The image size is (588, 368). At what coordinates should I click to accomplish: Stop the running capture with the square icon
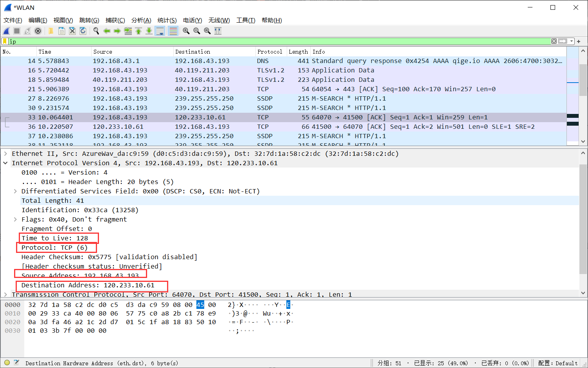[17, 31]
